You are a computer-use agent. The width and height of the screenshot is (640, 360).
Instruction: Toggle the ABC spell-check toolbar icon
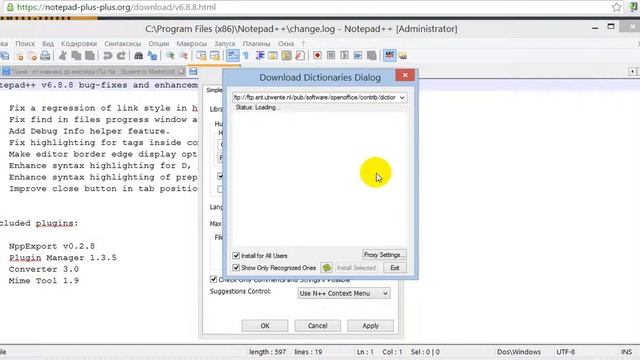389,55
